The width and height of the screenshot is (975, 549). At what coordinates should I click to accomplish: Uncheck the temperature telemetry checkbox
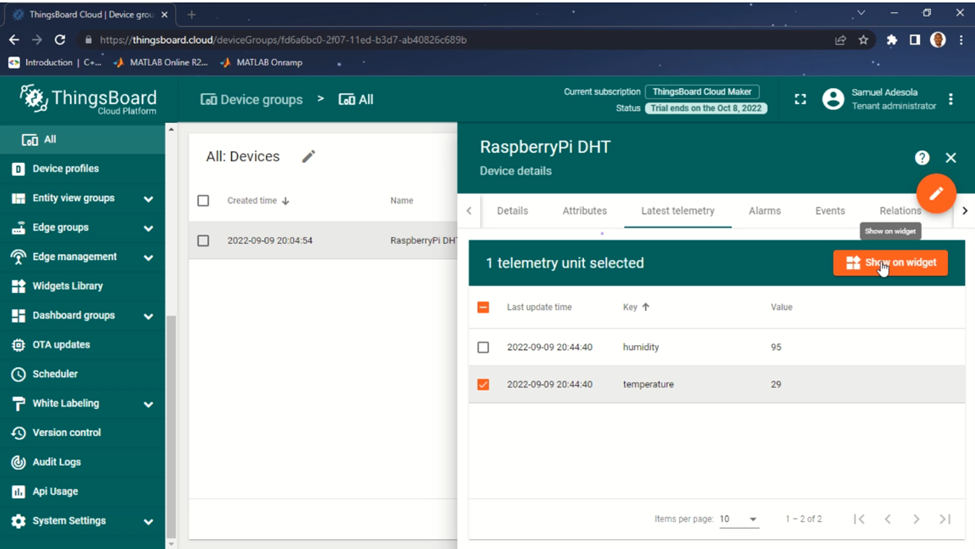483,385
